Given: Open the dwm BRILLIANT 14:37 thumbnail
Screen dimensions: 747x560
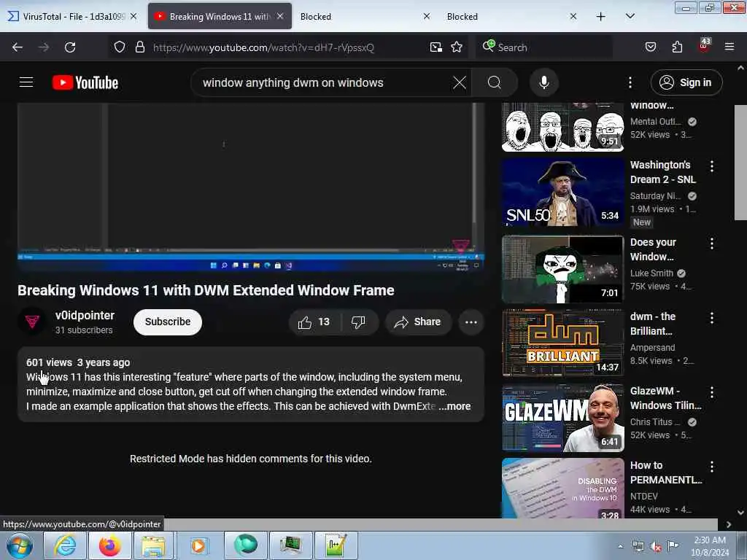Looking at the screenshot, I should (x=562, y=343).
